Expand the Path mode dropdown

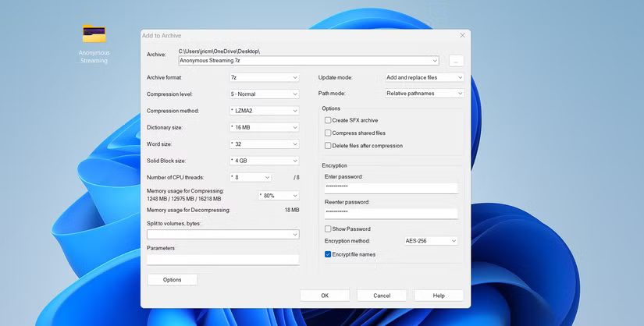click(x=425, y=94)
